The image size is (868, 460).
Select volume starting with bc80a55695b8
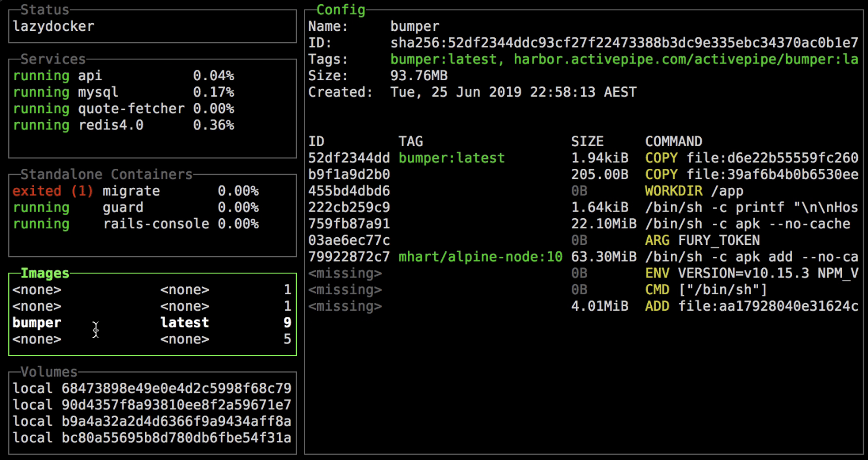tap(151, 438)
